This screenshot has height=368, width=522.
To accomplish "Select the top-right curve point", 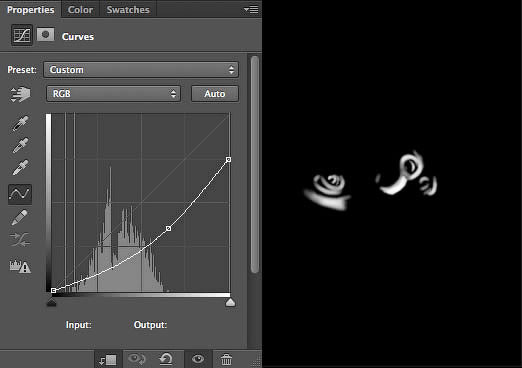I will pyautogui.click(x=228, y=160).
